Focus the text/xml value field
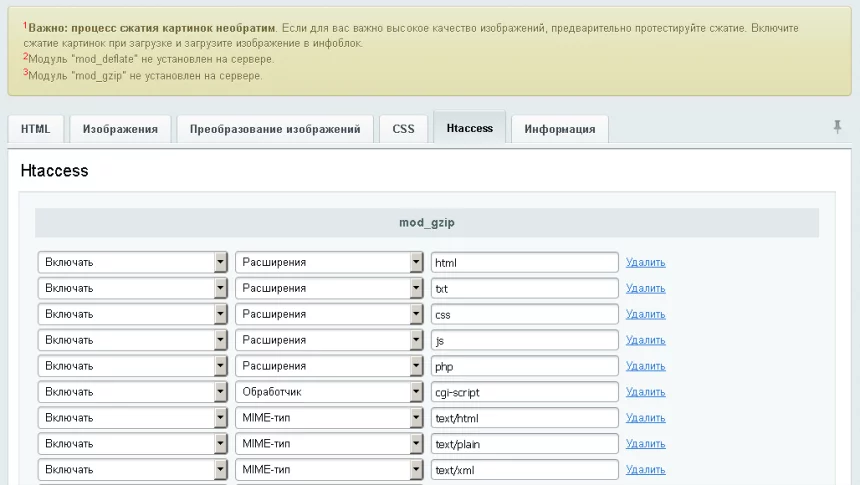The image size is (860, 485). coord(524,470)
